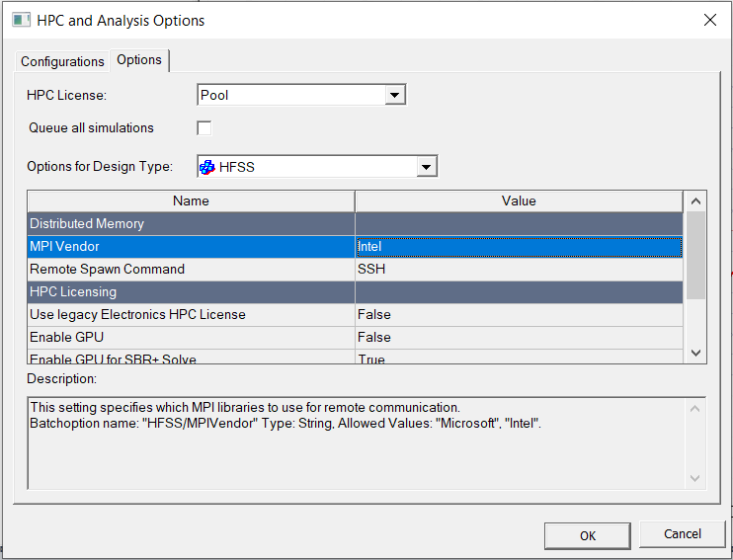This screenshot has height=560, width=733.
Task: Switch to the Configurations tab
Action: coord(62,61)
